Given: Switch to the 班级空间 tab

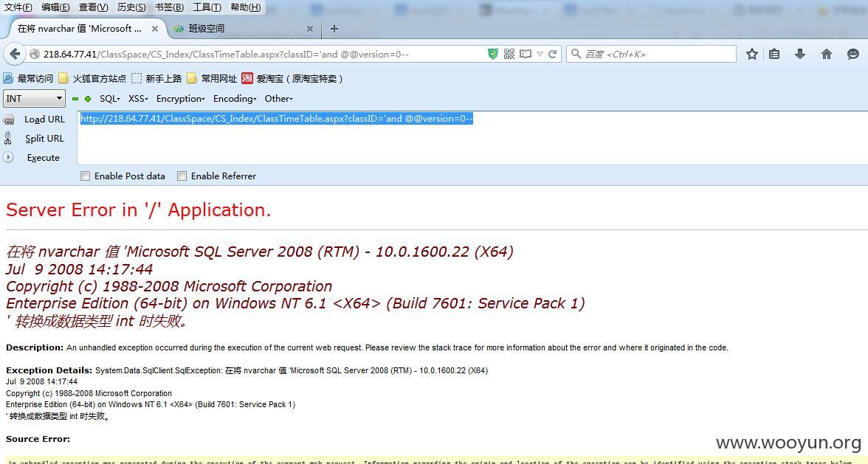Looking at the screenshot, I should (x=244, y=29).
